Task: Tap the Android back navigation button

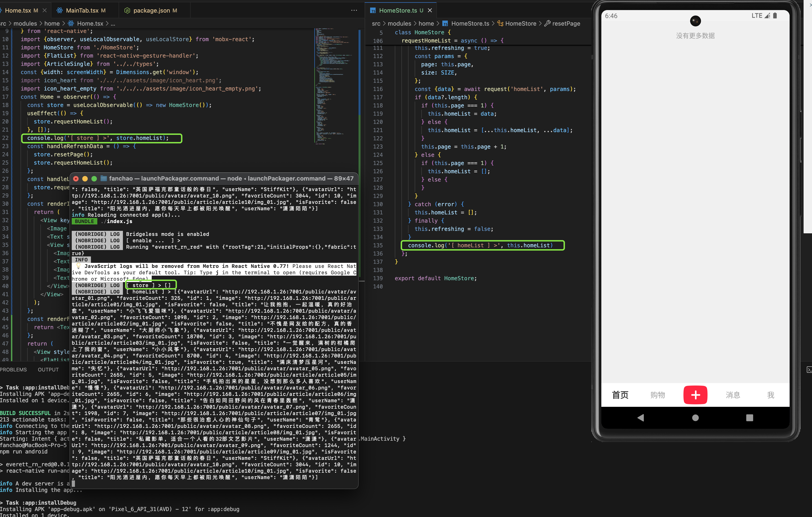Action: (640, 418)
